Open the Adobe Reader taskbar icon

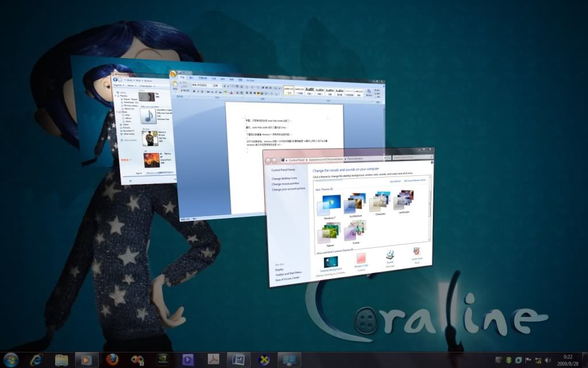point(212,360)
